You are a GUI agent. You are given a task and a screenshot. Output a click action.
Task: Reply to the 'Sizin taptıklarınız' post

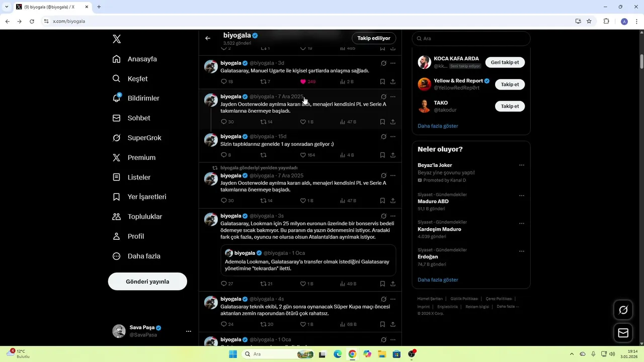click(224, 155)
